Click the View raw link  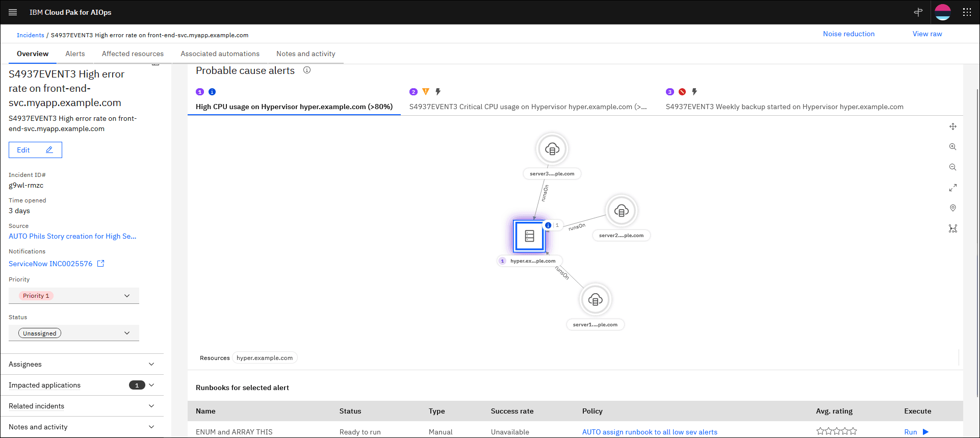(927, 34)
